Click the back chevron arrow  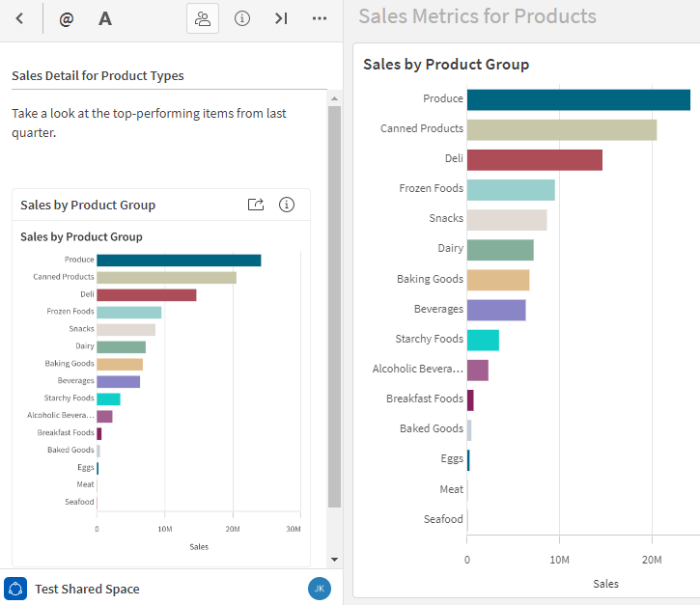pyautogui.click(x=19, y=18)
